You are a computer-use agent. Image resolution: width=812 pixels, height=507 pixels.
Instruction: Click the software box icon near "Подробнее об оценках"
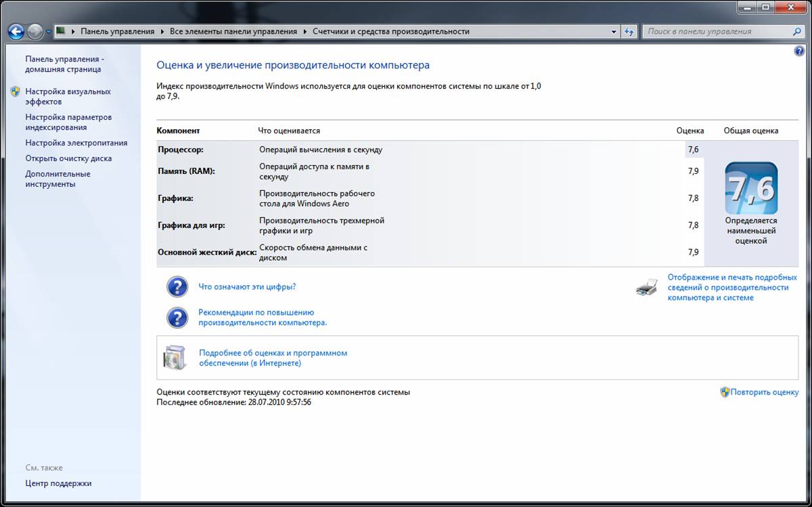pos(174,357)
